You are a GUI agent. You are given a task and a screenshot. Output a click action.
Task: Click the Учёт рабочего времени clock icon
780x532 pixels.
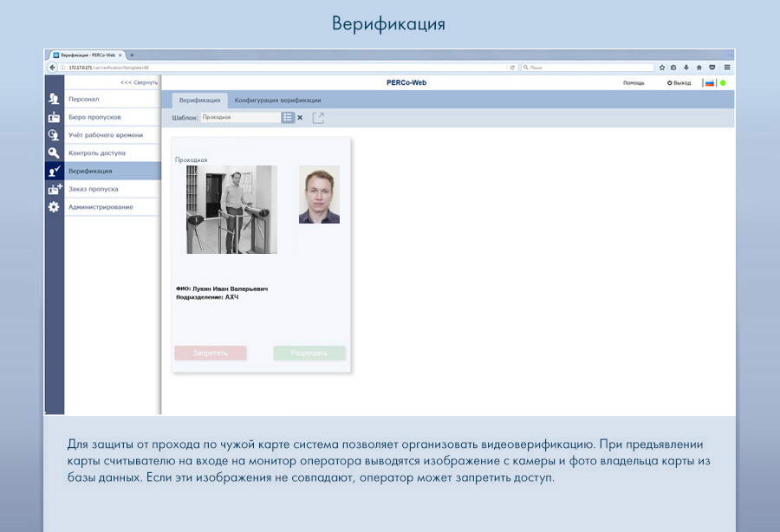pos(54,135)
